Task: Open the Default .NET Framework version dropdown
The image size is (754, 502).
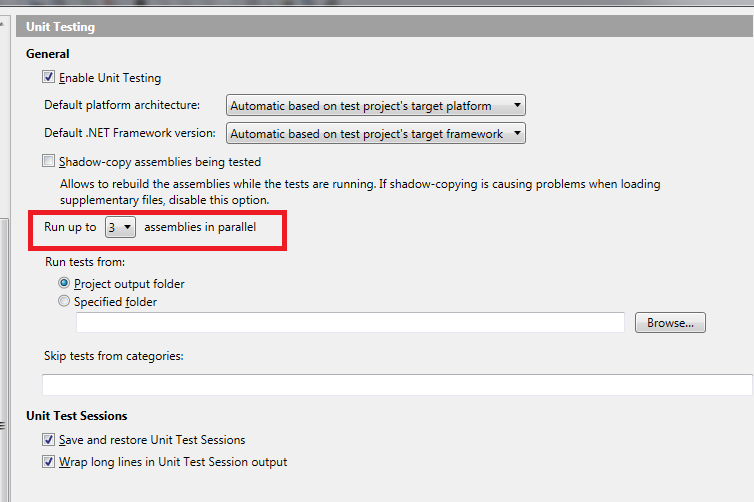Action: (x=376, y=133)
